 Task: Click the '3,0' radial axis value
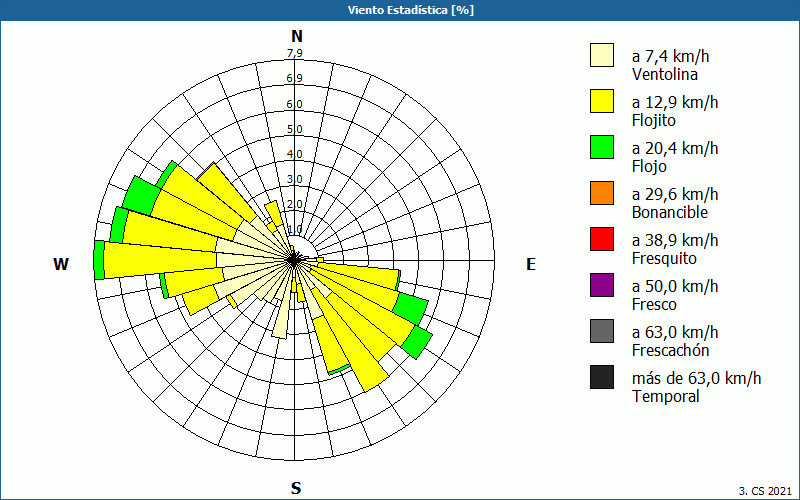point(295,179)
